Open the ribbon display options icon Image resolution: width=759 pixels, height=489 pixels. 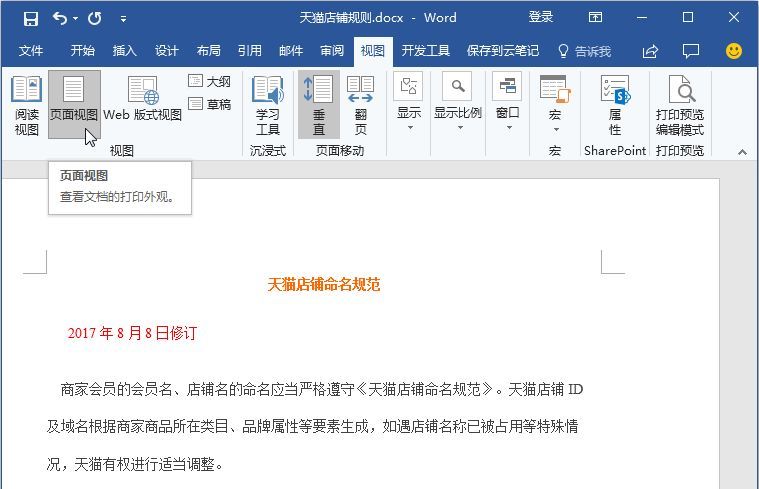point(595,17)
